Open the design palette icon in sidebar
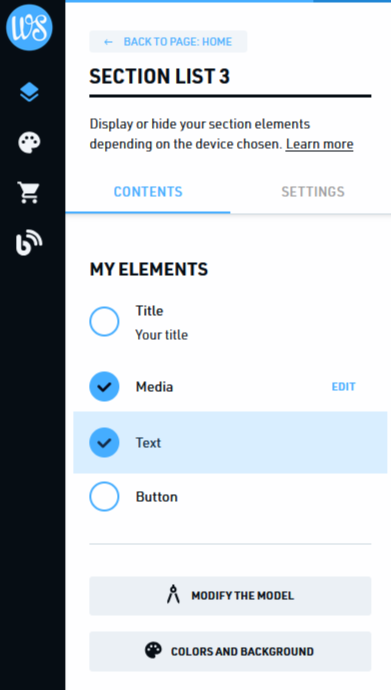 (29, 143)
